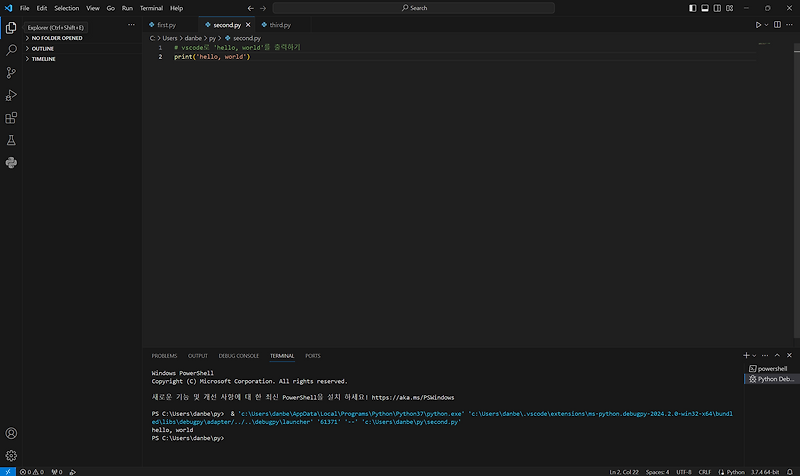800x476 pixels.
Task: Select the powershell terminal instance
Action: (x=771, y=368)
